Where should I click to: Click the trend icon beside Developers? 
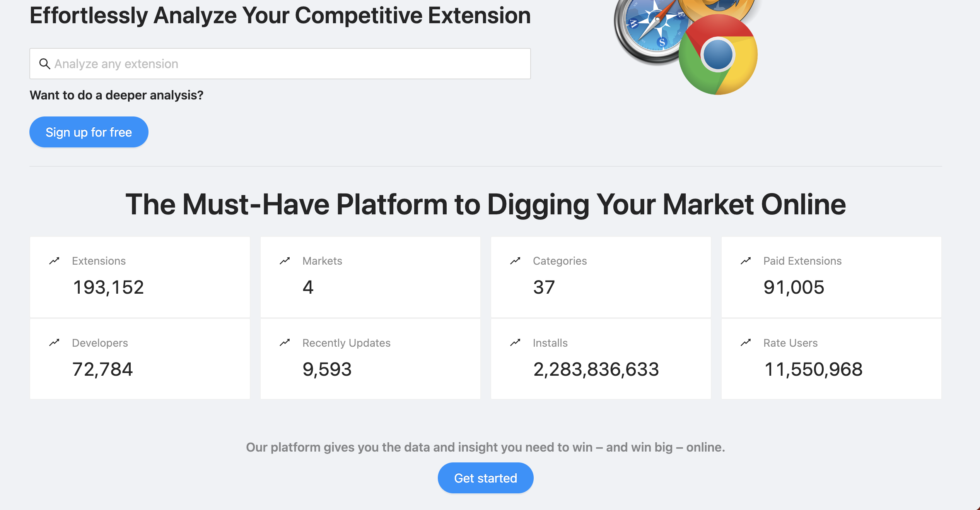click(x=54, y=342)
